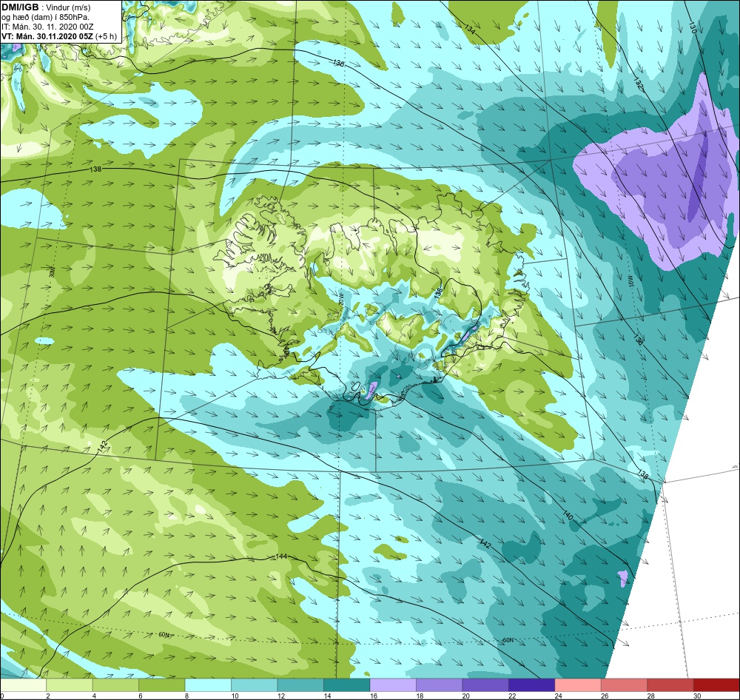Select the 138 contour label west of Iceland
The image size is (740, 700).
click(95, 169)
